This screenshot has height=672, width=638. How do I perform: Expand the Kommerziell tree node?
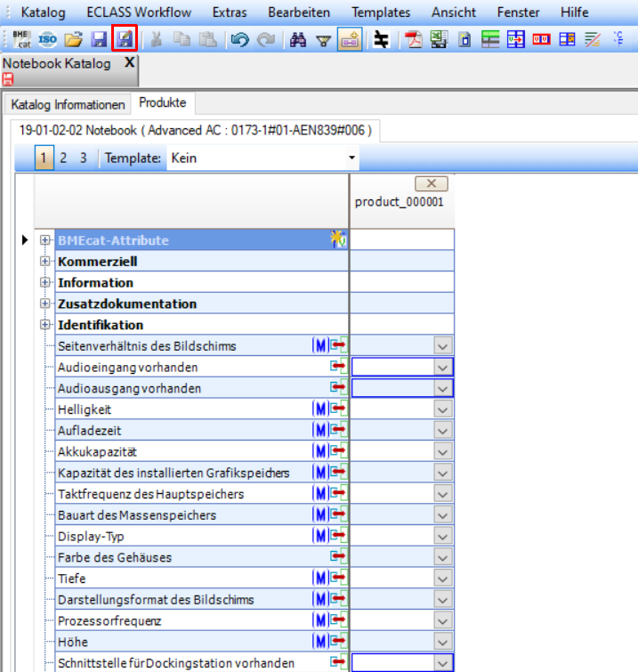coord(45,262)
